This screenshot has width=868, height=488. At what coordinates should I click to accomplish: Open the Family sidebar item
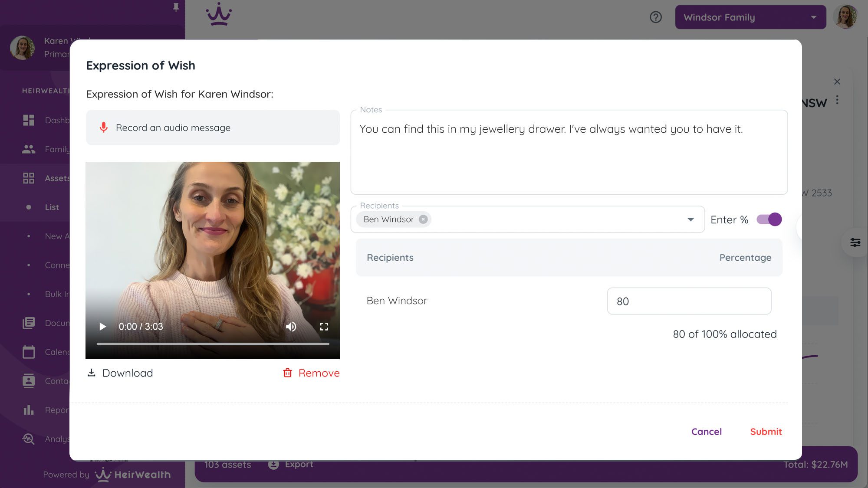click(x=46, y=149)
